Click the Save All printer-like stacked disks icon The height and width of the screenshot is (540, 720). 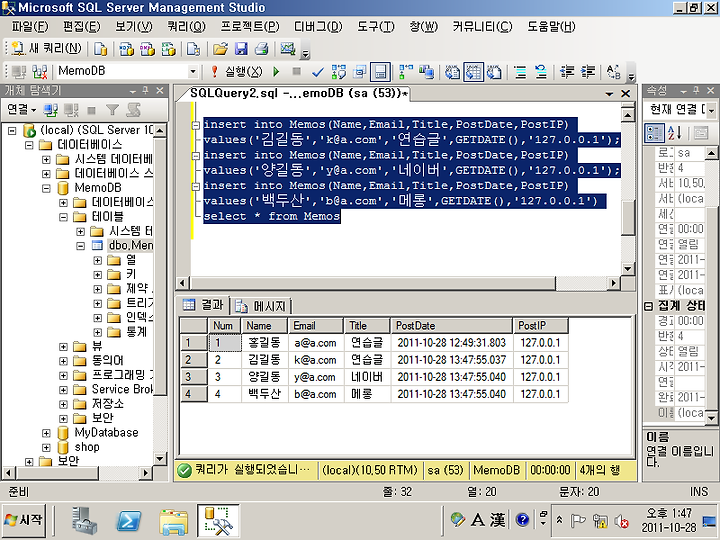click(x=262, y=49)
